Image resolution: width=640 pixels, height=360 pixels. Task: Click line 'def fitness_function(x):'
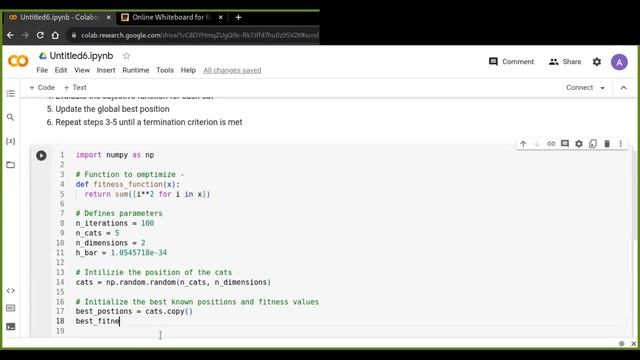tap(127, 184)
